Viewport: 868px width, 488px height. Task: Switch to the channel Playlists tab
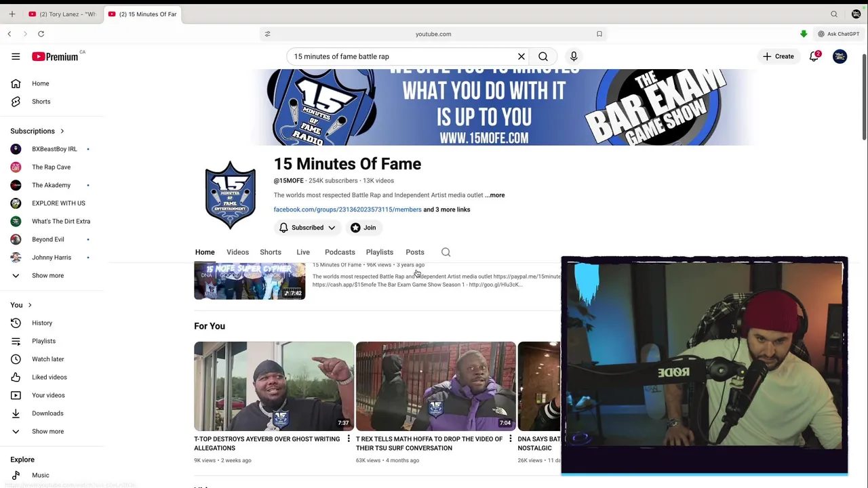(380, 252)
